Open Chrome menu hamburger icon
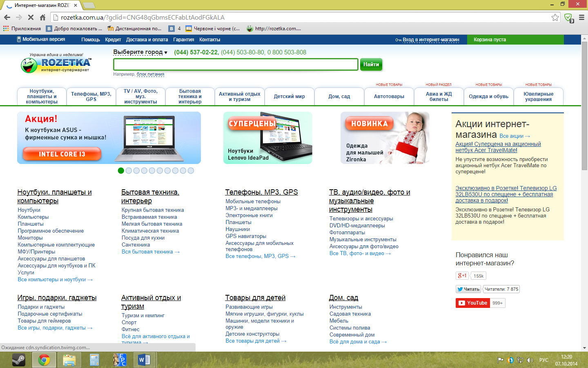 (x=581, y=17)
